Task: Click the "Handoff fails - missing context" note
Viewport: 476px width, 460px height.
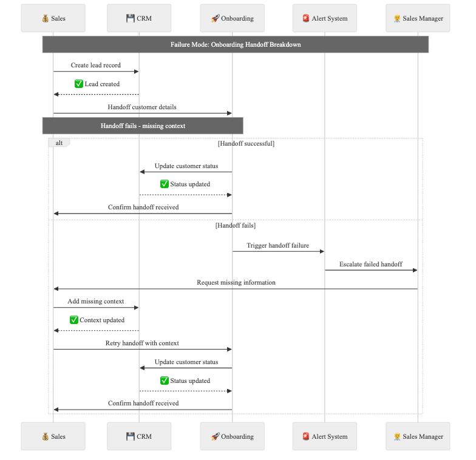Action: point(143,126)
